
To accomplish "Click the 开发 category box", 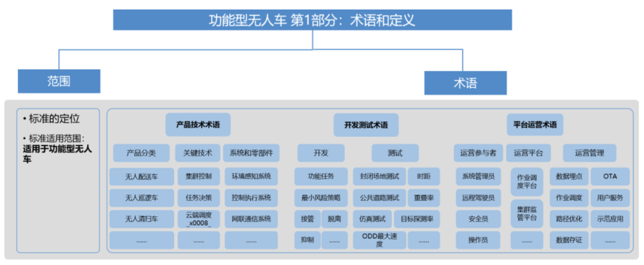I will point(321,153).
